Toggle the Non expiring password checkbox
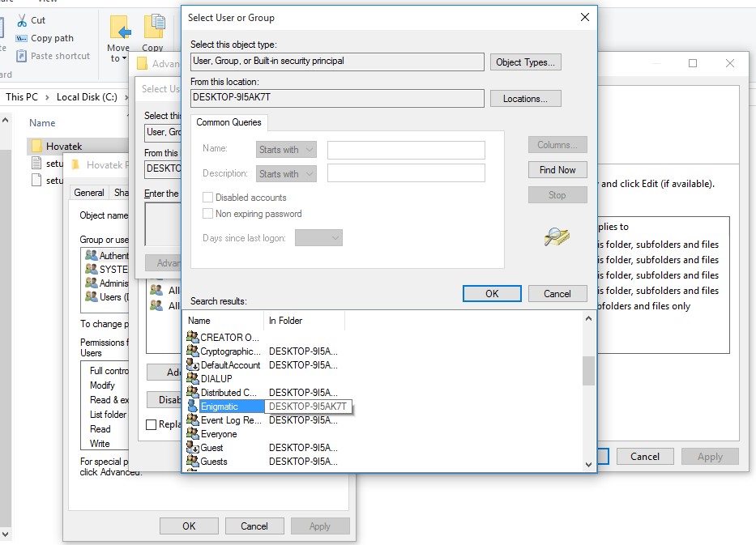 (x=208, y=214)
